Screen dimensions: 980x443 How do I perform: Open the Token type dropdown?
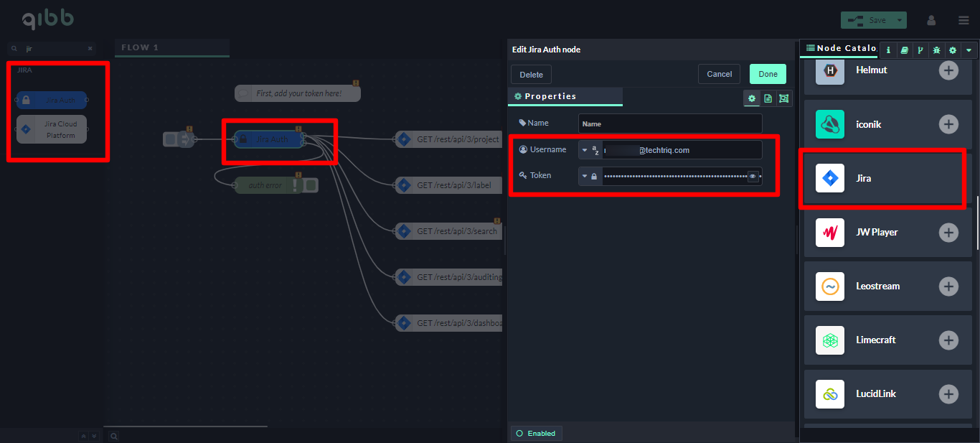click(x=585, y=176)
